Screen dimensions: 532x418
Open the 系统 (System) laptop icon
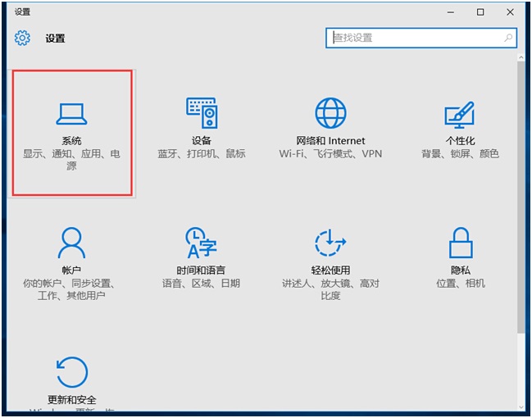pos(71,113)
